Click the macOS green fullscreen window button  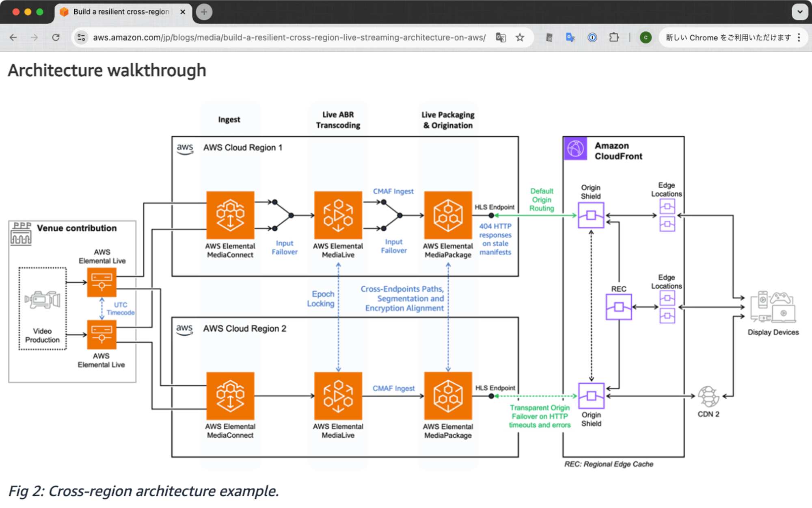pyautogui.click(x=39, y=12)
